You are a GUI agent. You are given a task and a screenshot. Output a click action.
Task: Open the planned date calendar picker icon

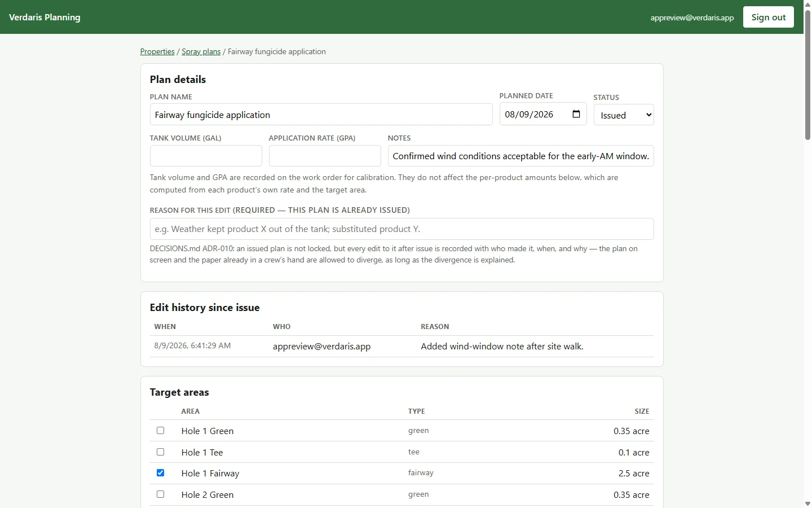576,114
